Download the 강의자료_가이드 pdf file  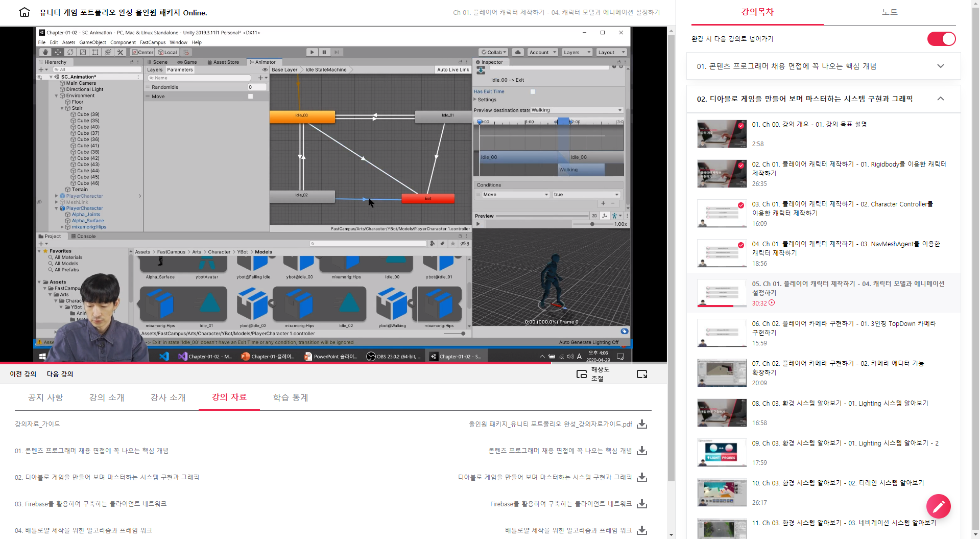point(642,424)
